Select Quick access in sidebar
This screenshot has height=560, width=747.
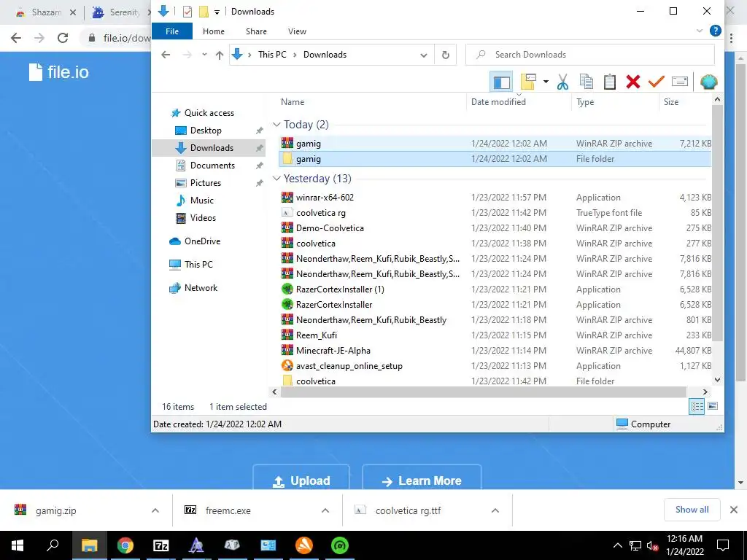click(x=209, y=113)
